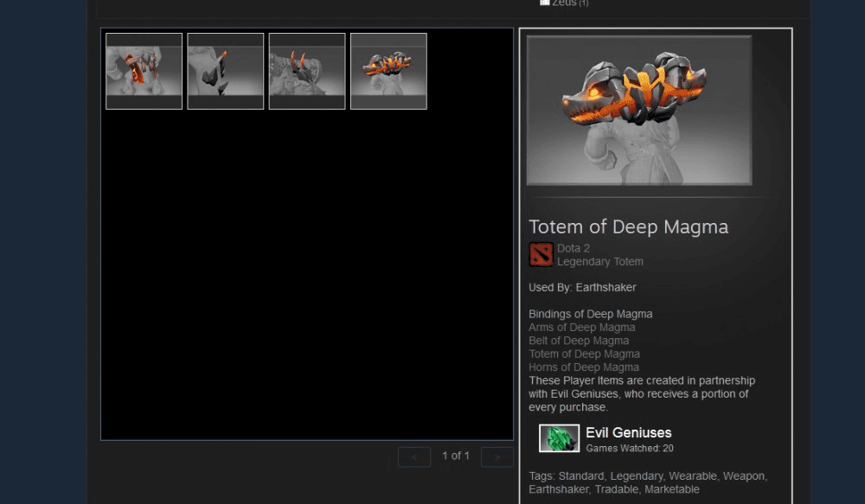The height and width of the screenshot is (504, 865).
Task: Go to previous inventory page
Action: (x=414, y=457)
